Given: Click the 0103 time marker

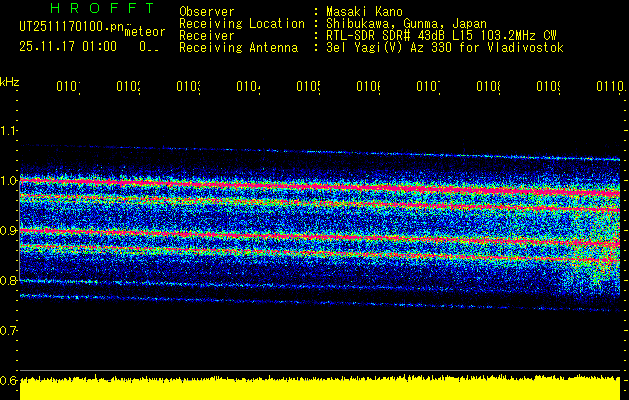Looking at the screenshot, I should [x=189, y=87].
